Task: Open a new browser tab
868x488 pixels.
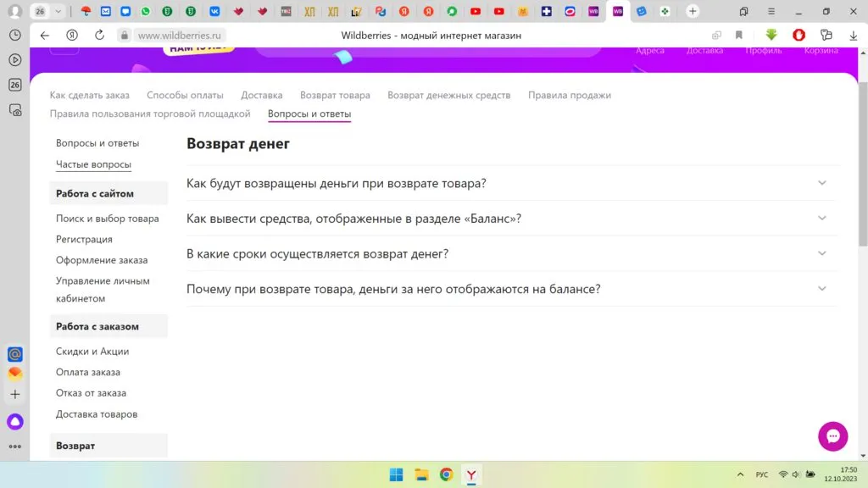Action: (x=693, y=11)
